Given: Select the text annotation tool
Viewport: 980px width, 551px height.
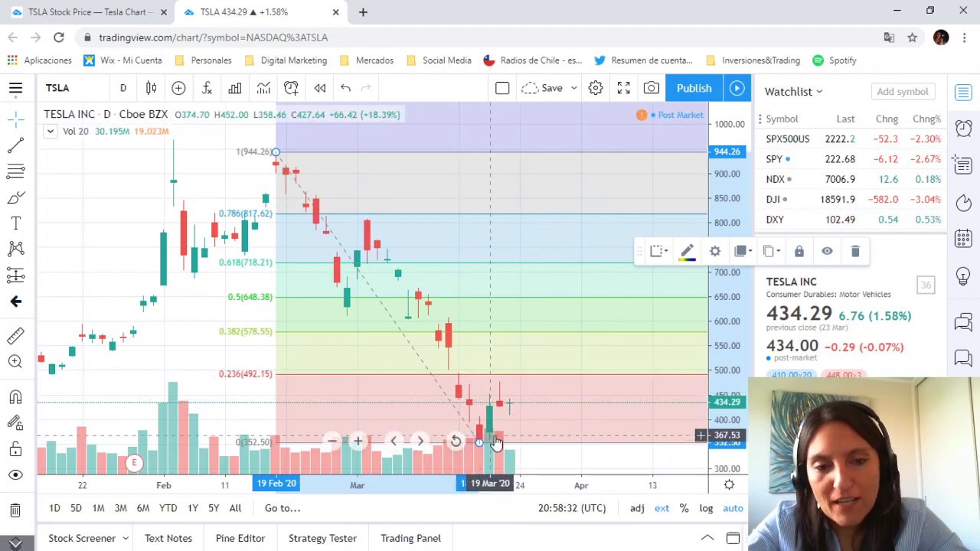Looking at the screenshot, I should pyautogui.click(x=15, y=223).
